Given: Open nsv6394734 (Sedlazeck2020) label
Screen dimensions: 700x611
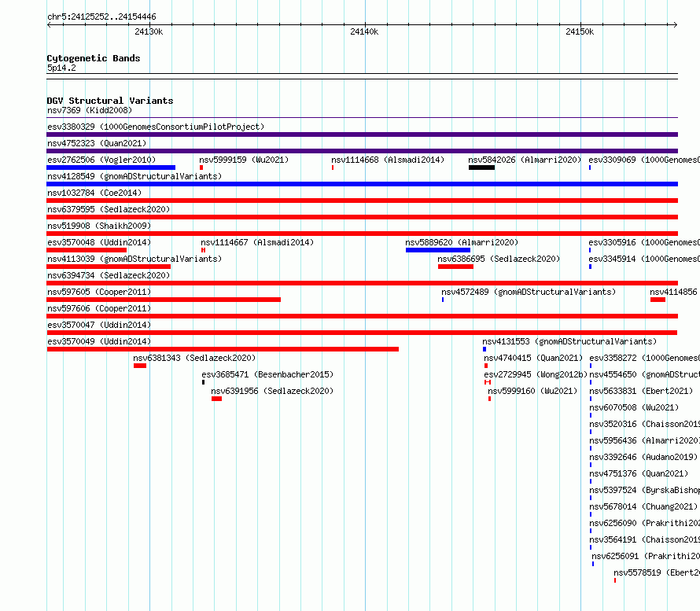Looking at the screenshot, I should (x=109, y=275).
